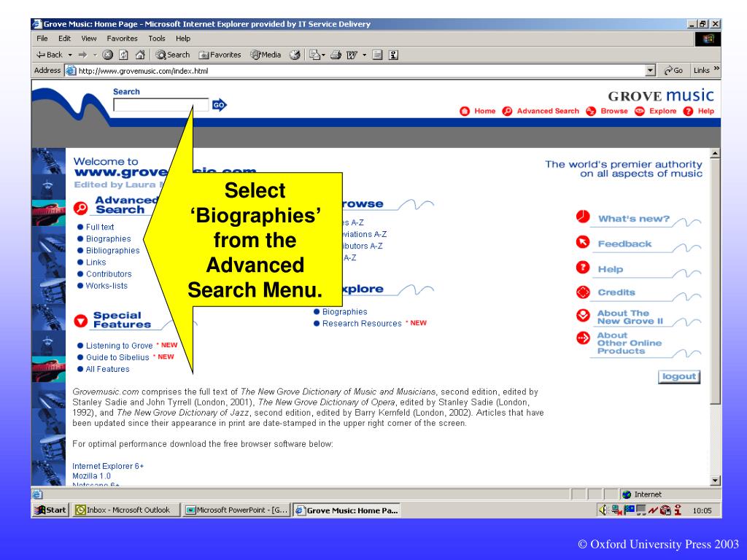Stop page loading with Stop icon
The width and height of the screenshot is (747, 560).
[108, 55]
